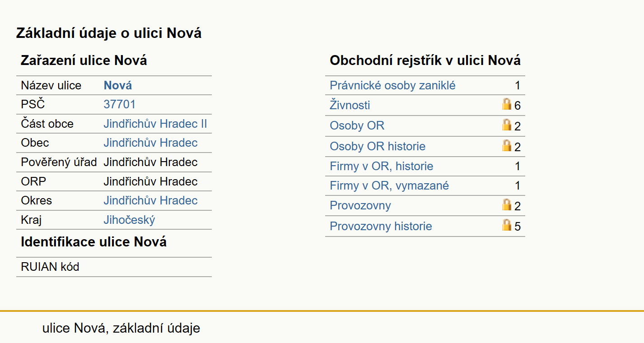Open the Provozovny link
The width and height of the screenshot is (644, 343).
(x=360, y=205)
